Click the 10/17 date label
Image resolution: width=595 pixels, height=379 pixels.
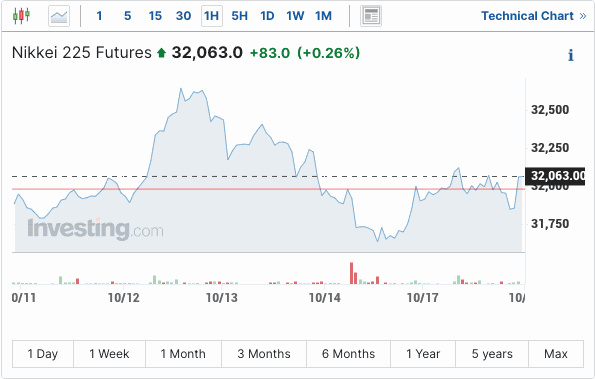422,298
